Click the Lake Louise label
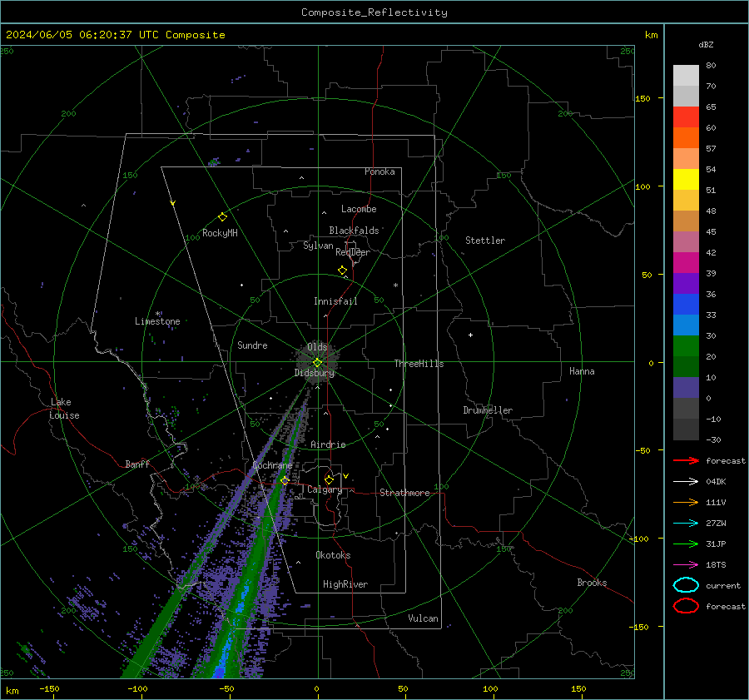Image resolution: width=749 pixels, height=700 pixels. click(64, 409)
